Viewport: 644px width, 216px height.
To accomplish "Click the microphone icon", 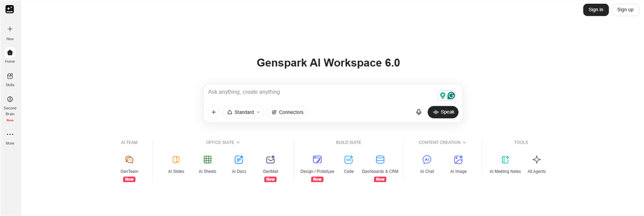I will pos(419,112).
